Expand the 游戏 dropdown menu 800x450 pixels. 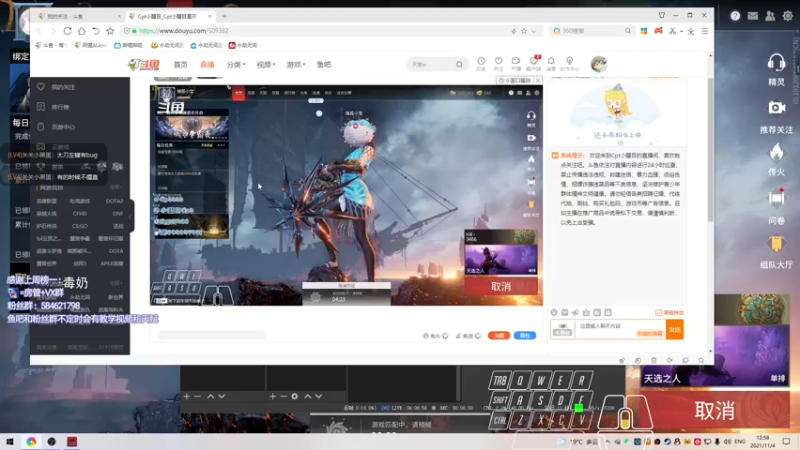click(296, 65)
